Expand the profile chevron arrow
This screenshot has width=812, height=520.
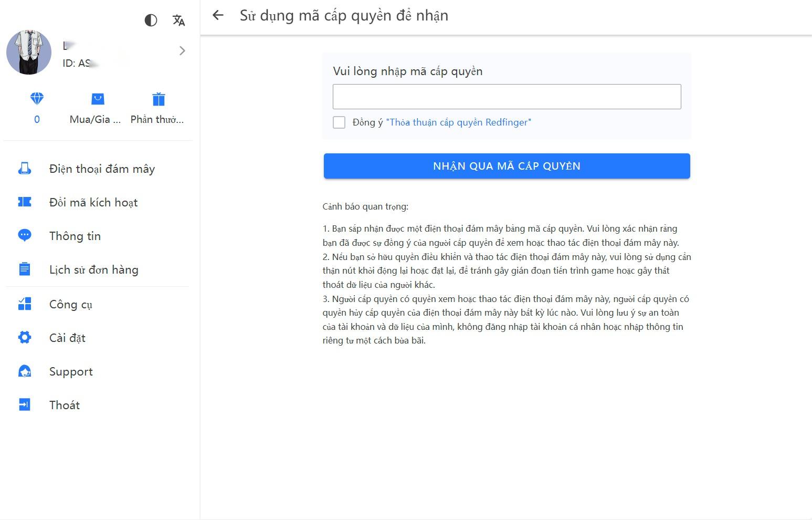(182, 51)
